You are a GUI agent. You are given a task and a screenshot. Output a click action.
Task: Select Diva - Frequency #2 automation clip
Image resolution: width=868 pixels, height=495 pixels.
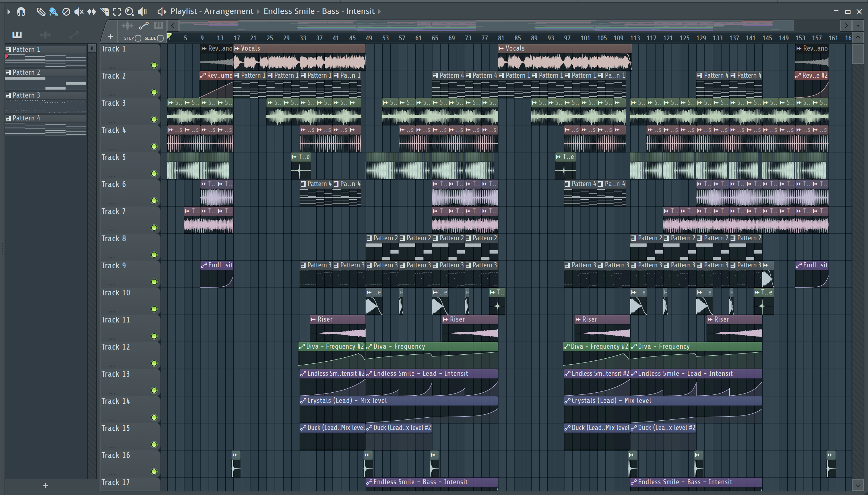332,355
